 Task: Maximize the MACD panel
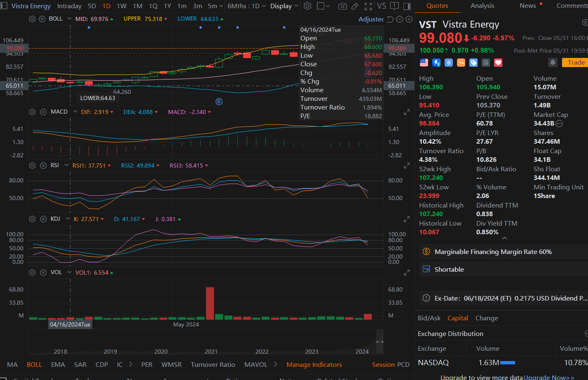click(407, 112)
